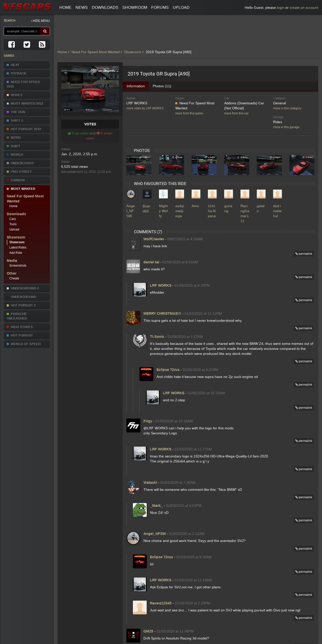
Task: Open the UPLOAD nav item
Action: [x=181, y=8]
